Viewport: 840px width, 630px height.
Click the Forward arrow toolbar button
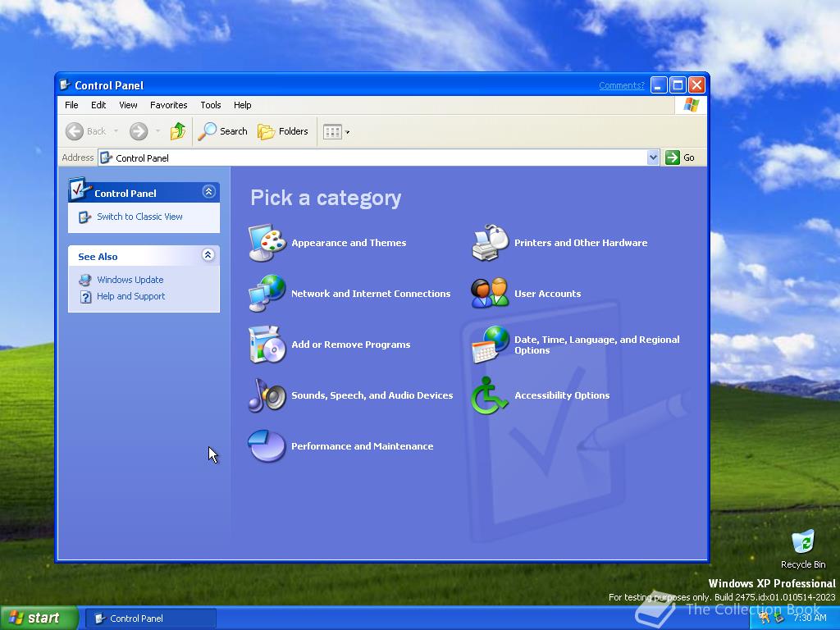139,131
